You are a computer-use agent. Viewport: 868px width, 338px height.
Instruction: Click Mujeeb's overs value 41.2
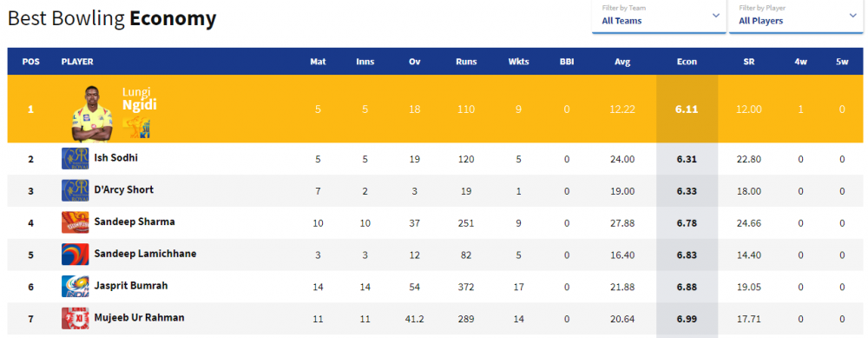pyautogui.click(x=415, y=319)
